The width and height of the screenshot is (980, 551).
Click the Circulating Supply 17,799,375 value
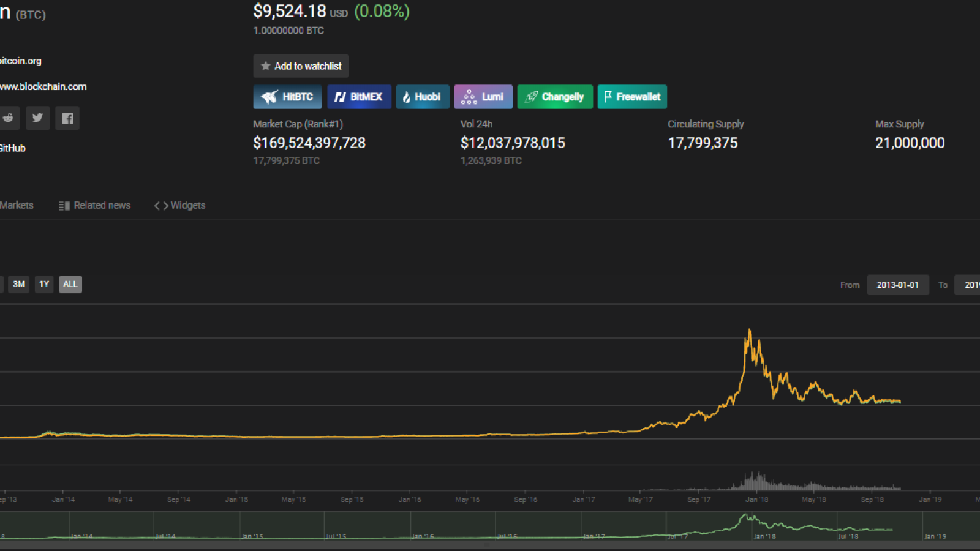tap(703, 143)
